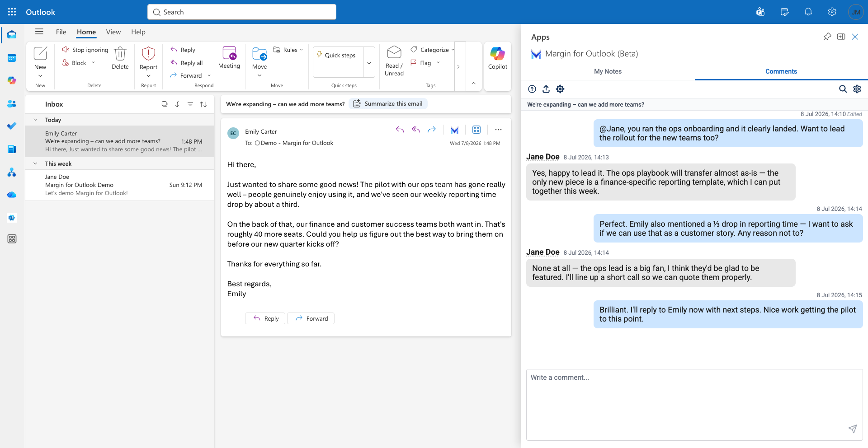Switch to the View tab

tap(113, 32)
